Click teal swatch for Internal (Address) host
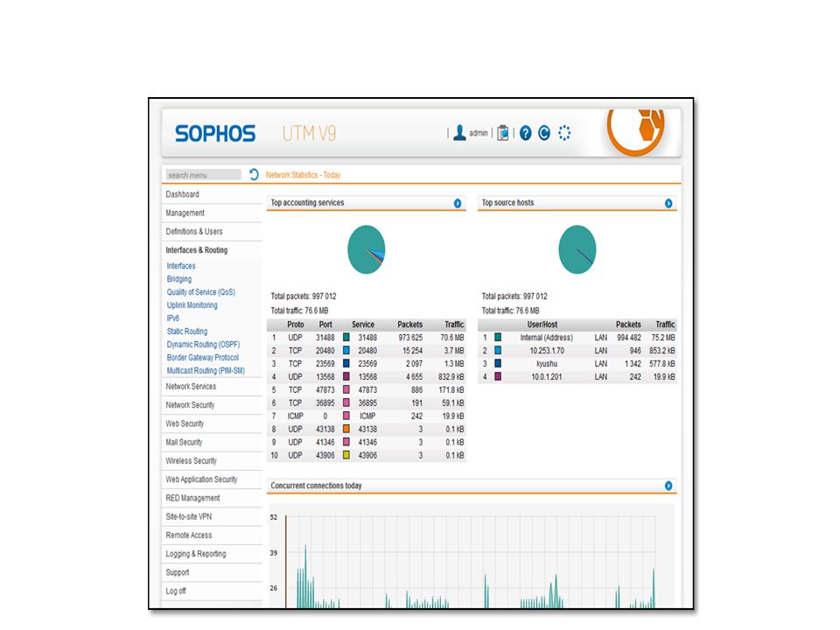 tap(498, 338)
